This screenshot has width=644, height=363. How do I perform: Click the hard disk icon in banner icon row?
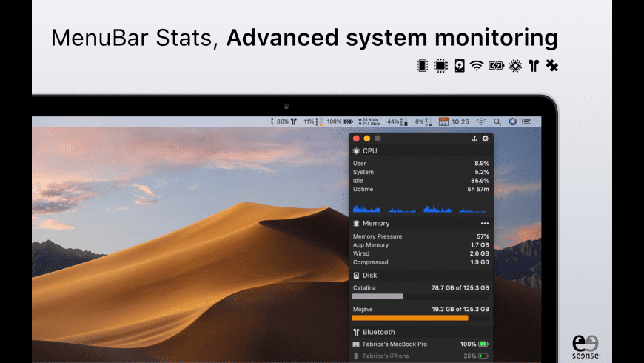(x=459, y=66)
